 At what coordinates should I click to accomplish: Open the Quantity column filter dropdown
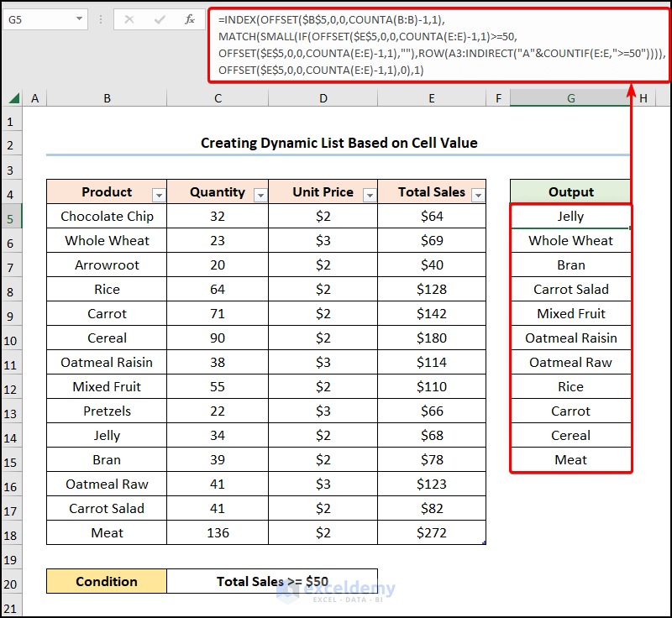260,195
